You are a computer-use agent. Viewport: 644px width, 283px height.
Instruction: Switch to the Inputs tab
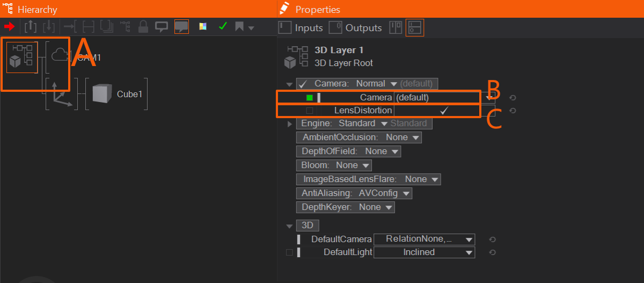[x=301, y=27]
